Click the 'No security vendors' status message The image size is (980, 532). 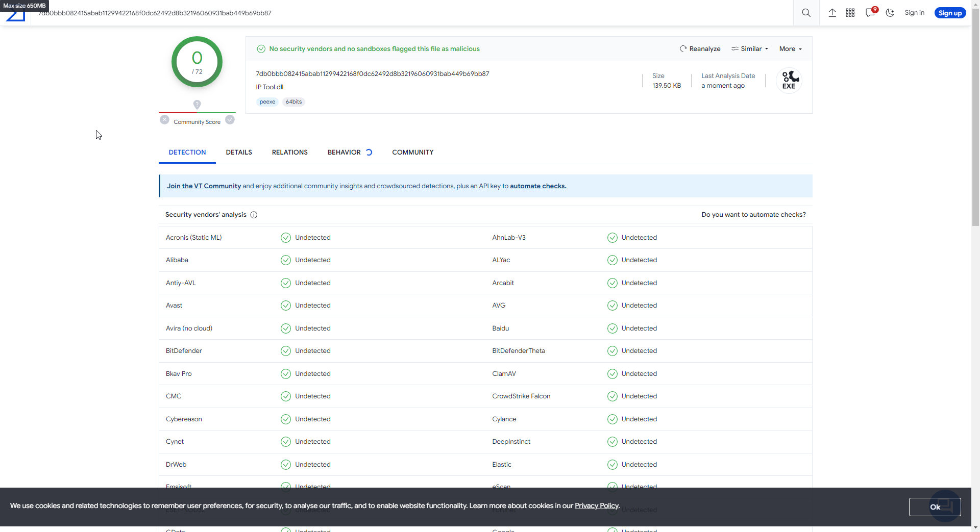[x=374, y=49]
